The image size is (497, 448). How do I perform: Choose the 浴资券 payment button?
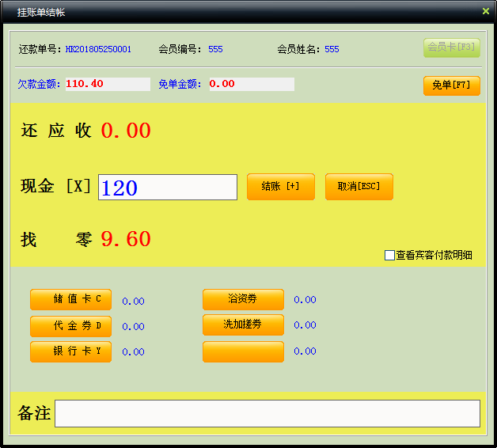coord(243,299)
